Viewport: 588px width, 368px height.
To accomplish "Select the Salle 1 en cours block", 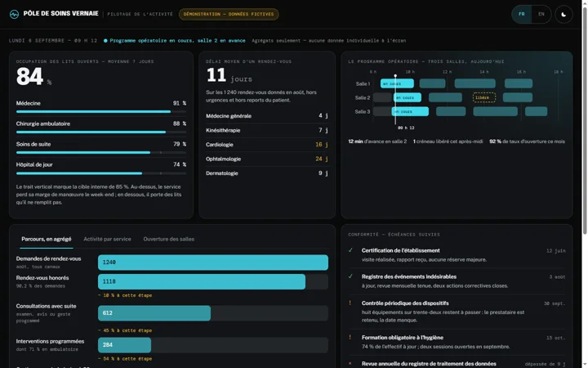I will coord(397,83).
